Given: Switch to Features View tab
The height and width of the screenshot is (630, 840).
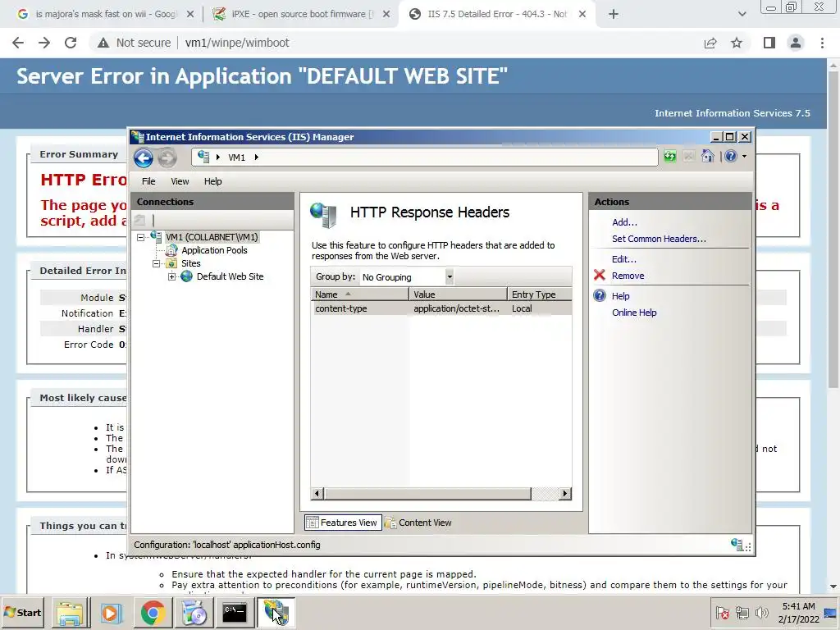Looking at the screenshot, I should click(343, 523).
